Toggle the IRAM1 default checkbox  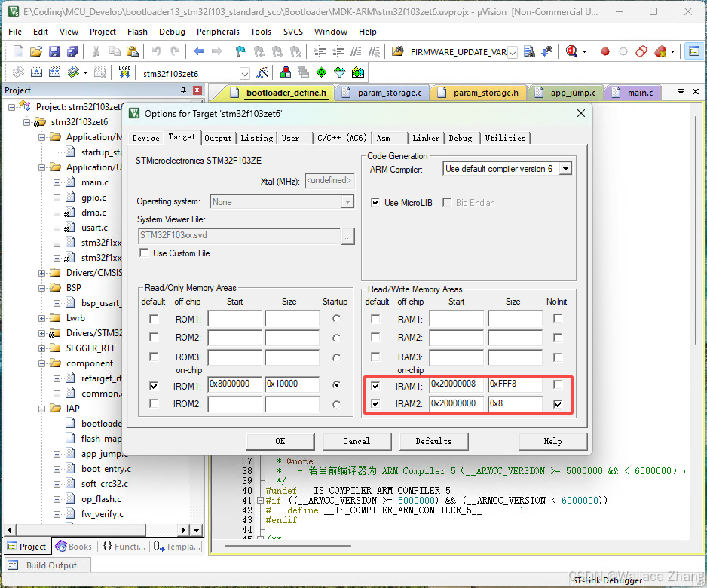click(x=375, y=386)
